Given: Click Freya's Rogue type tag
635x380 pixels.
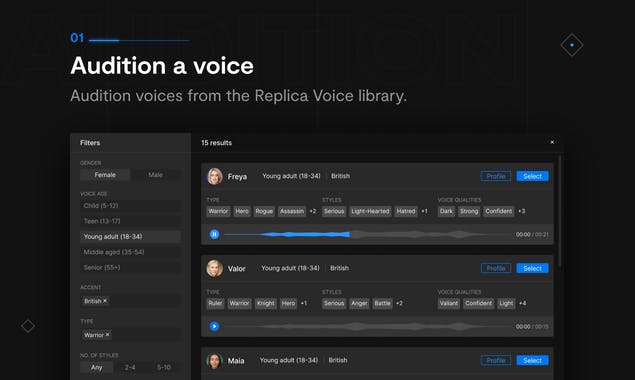Looking at the screenshot, I should 264,211.
